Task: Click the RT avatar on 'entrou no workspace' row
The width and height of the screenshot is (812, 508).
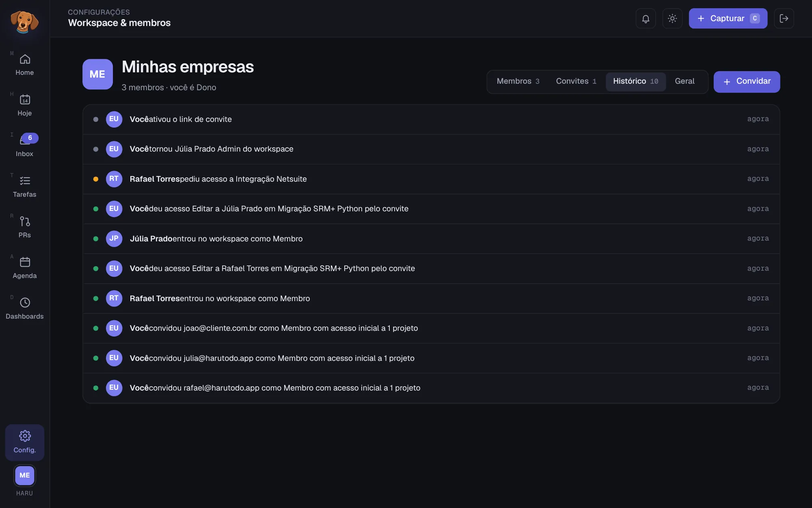Action: coord(114,298)
